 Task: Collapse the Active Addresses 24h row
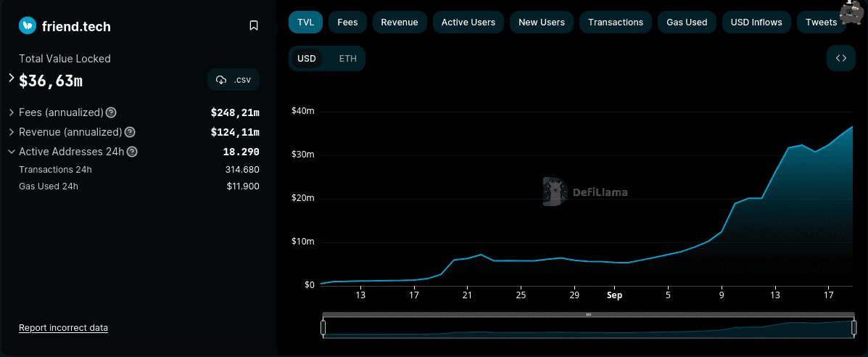[12, 152]
